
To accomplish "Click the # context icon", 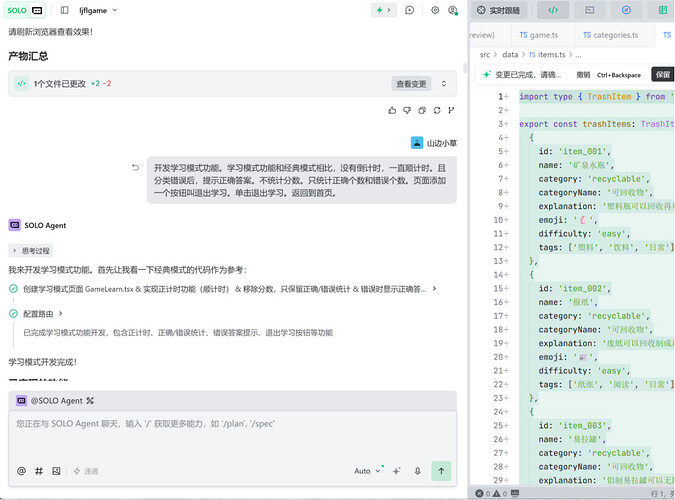I will pyautogui.click(x=39, y=471).
